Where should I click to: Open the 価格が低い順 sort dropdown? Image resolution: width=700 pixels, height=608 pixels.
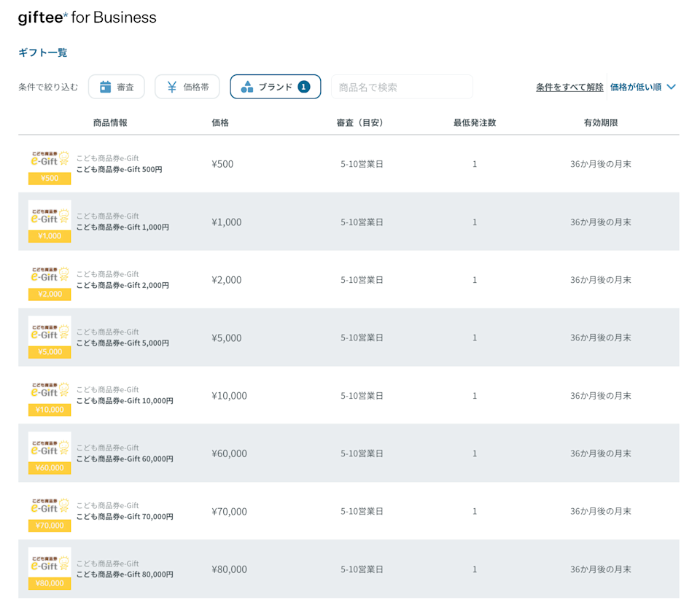tap(643, 87)
